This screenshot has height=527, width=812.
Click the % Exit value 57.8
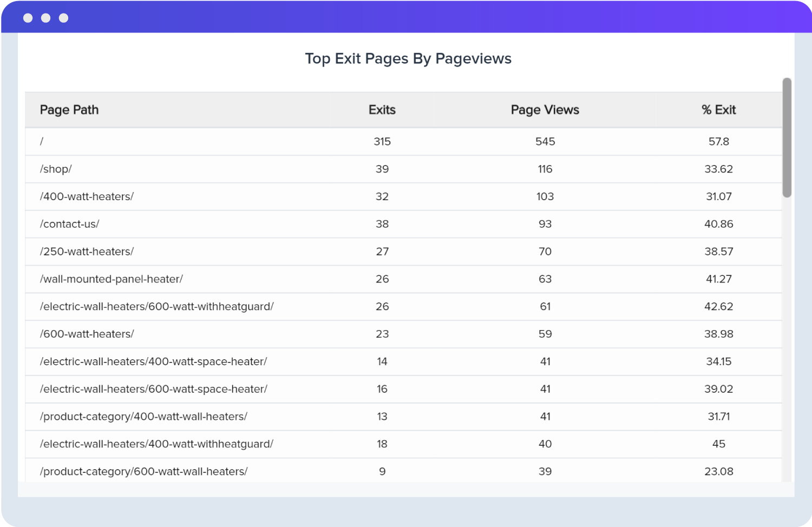(719, 141)
